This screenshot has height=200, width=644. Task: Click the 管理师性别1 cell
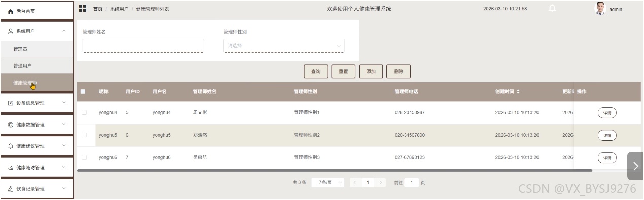click(307, 112)
